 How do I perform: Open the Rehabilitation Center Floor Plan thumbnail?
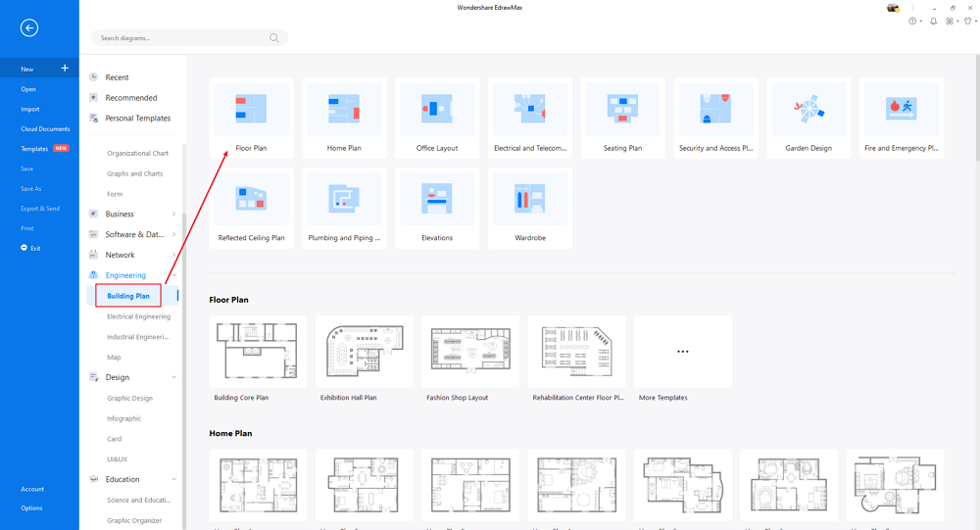coord(576,352)
